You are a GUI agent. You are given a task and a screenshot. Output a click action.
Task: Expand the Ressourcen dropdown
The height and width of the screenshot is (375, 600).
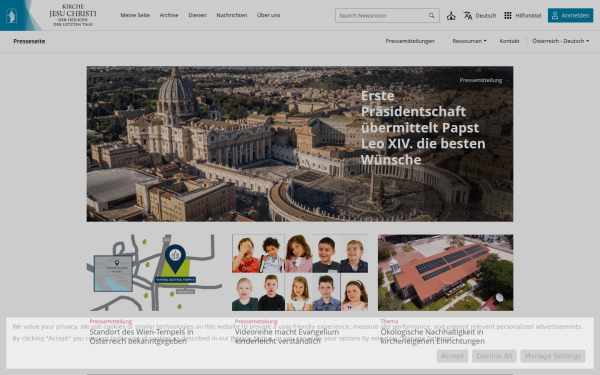pos(469,41)
